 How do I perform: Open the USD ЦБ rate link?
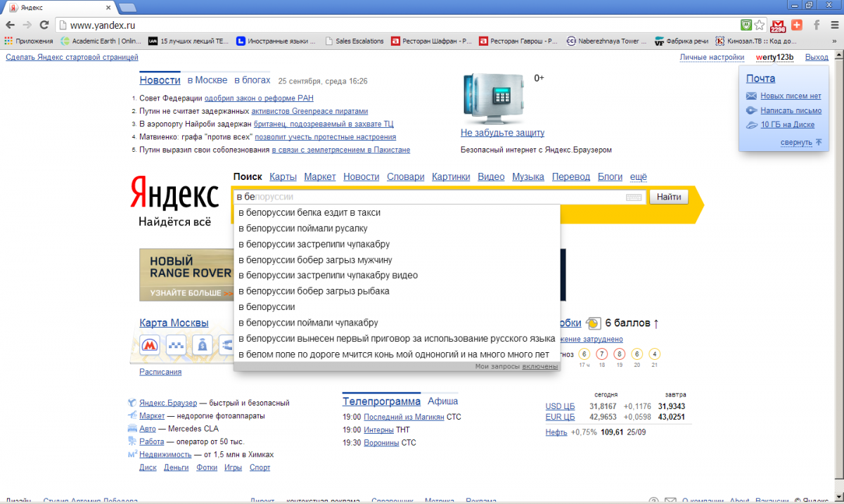pos(560,406)
